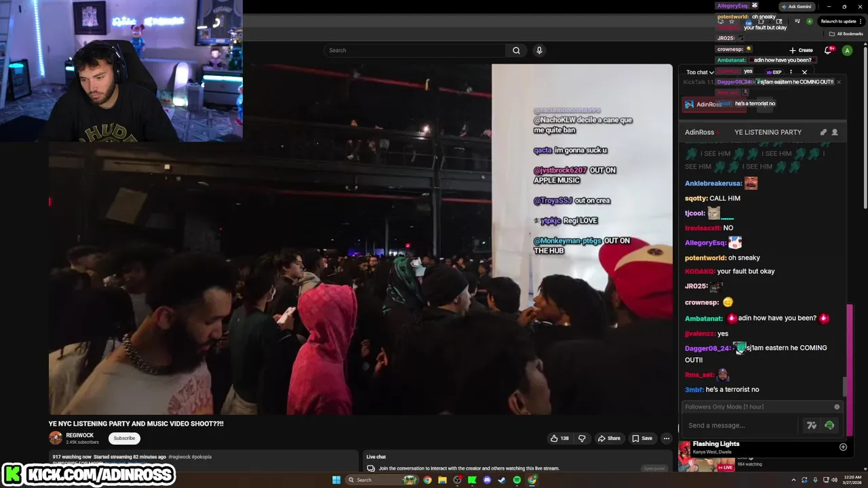Subscribe to the REGIWOCK channel
This screenshot has width=868, height=488.
point(124,439)
